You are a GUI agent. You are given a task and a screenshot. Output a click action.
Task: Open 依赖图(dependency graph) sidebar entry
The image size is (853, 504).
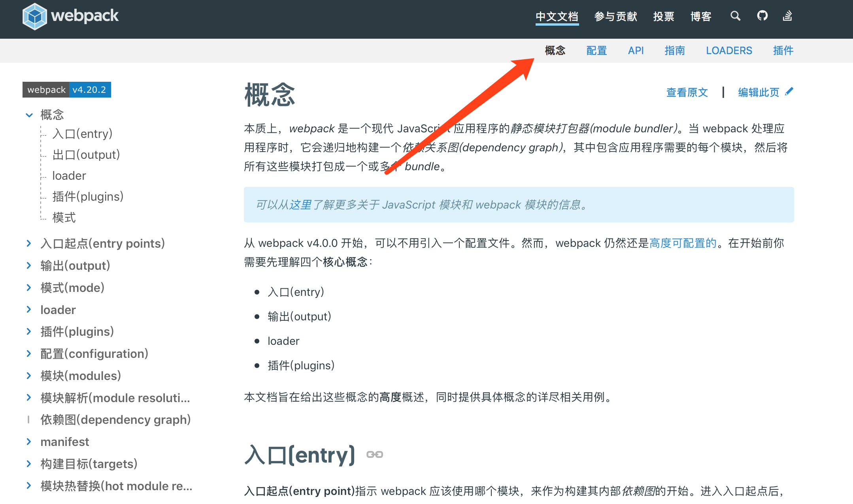coord(115,419)
